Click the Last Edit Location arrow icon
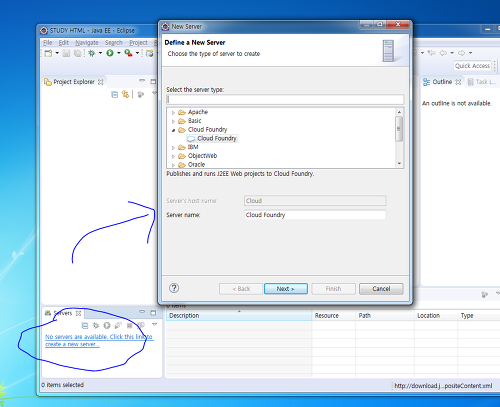Viewport: 500px width, 407px height. coord(432,53)
